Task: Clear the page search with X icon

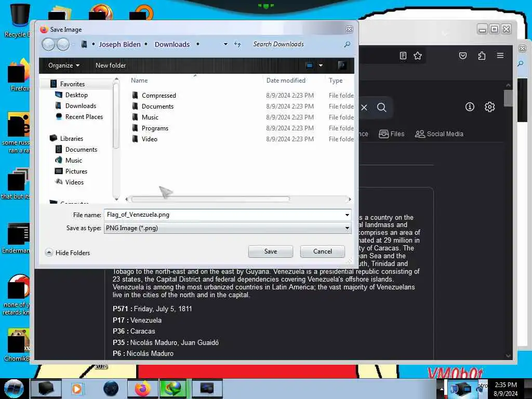Action: pyautogui.click(x=364, y=108)
